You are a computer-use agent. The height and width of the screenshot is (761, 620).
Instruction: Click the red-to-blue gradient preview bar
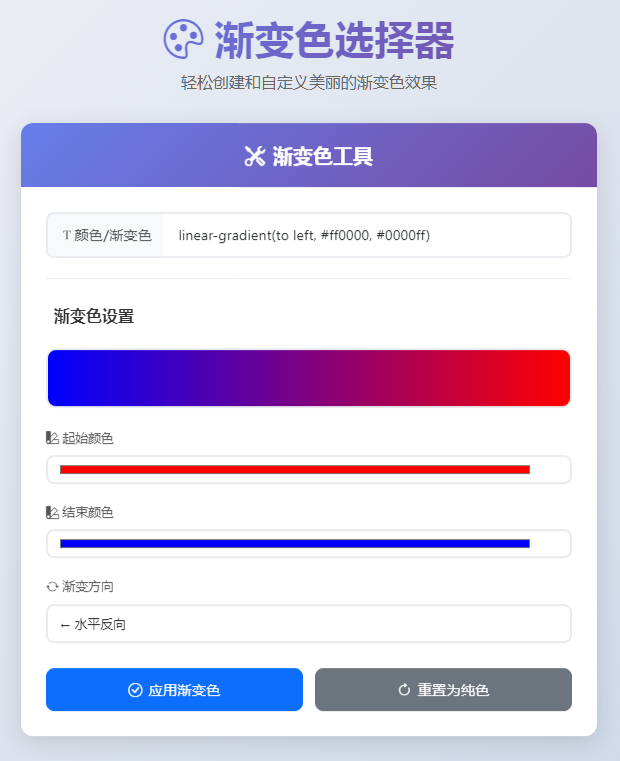(308, 378)
